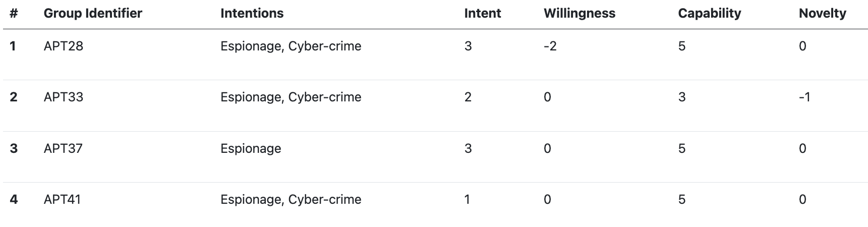Click the # column header

[x=14, y=14]
